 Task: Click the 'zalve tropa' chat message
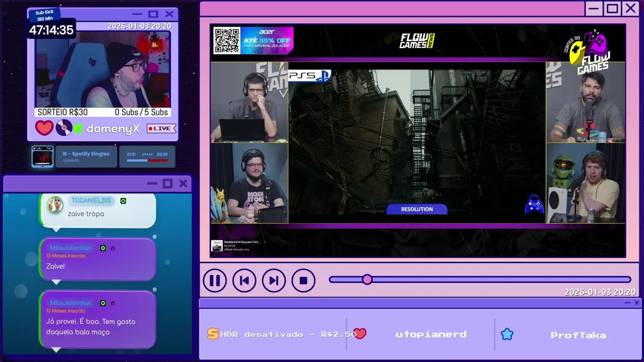click(86, 214)
